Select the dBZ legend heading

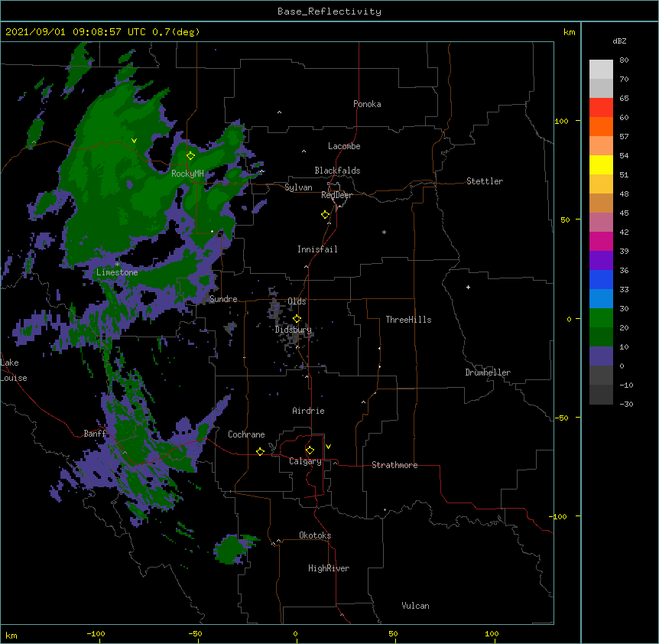(619, 41)
